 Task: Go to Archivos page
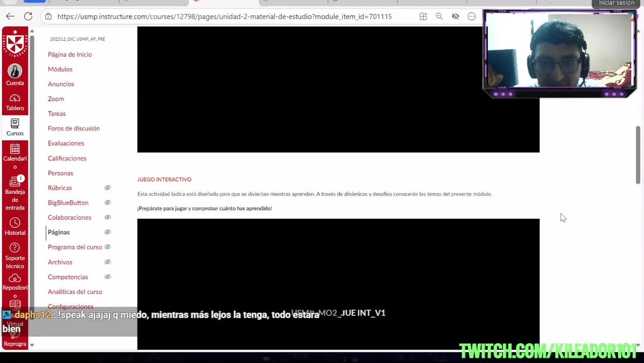(x=60, y=262)
